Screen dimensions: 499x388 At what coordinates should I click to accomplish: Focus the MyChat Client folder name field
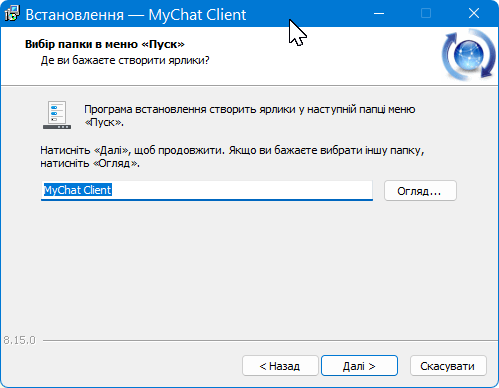(207, 190)
